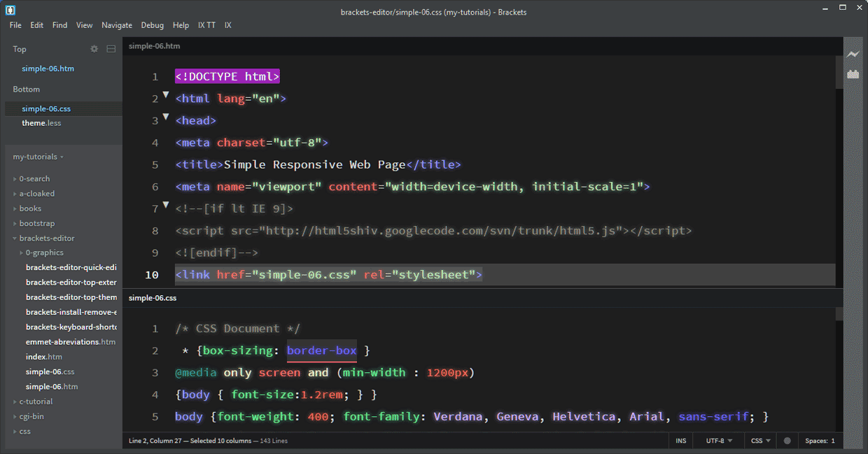Open brackets-install-remove file in tree
The height and width of the screenshot is (454, 868).
tap(71, 312)
